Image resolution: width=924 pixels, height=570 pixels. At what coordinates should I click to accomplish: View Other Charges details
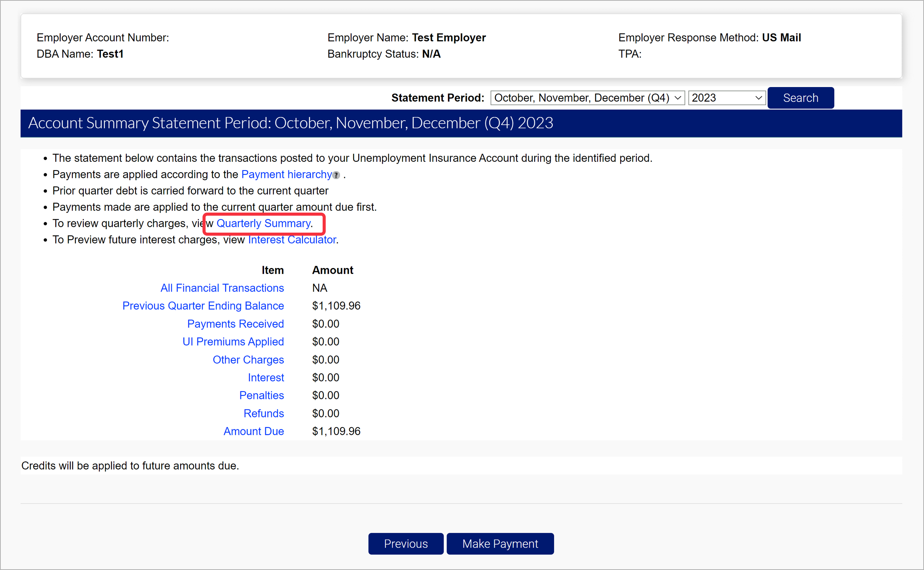point(248,359)
